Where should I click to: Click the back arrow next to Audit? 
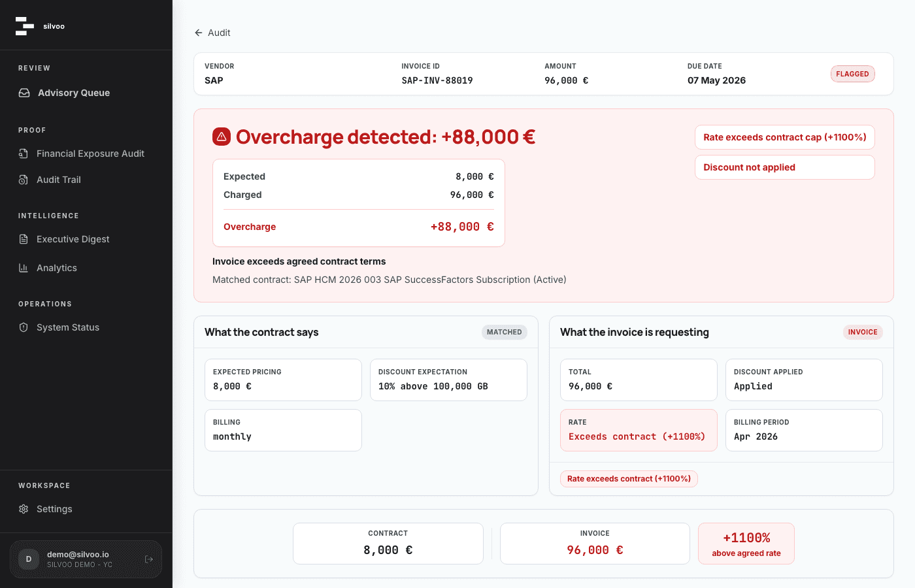click(x=199, y=33)
